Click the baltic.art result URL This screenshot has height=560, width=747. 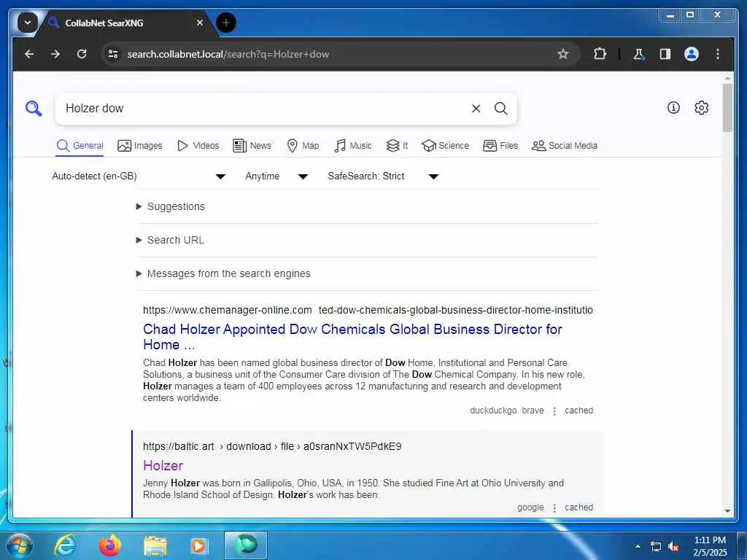click(x=272, y=447)
